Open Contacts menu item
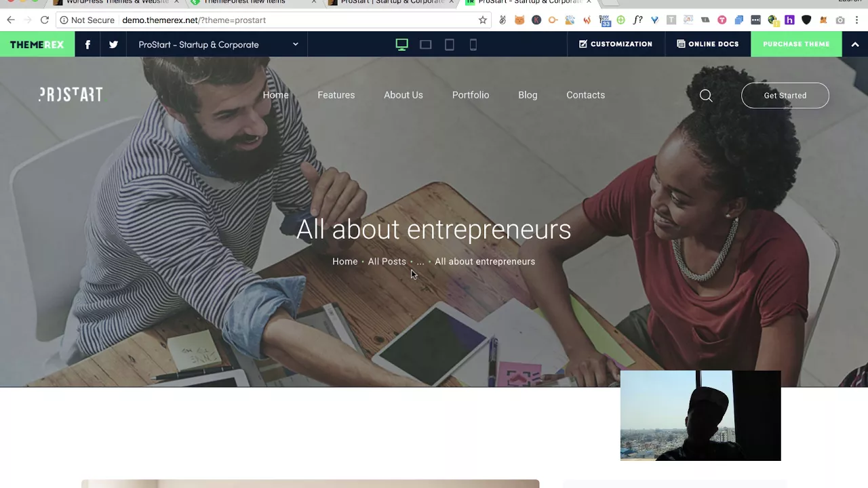 (x=586, y=95)
